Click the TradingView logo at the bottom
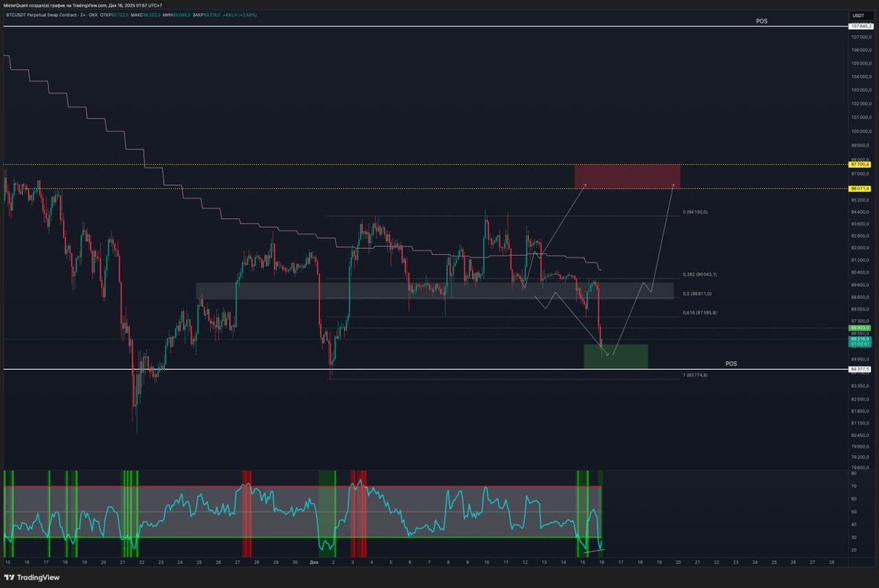Image resolution: width=879 pixels, height=588 pixels. 33,577
